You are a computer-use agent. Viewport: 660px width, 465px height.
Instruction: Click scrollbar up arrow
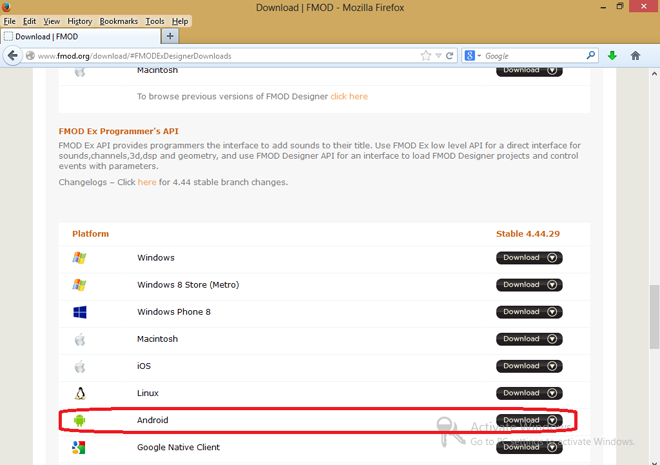(x=654, y=74)
